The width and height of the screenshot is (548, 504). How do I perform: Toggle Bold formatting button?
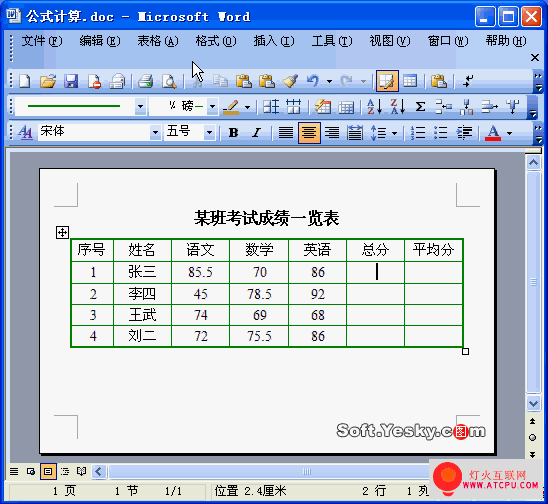click(233, 133)
